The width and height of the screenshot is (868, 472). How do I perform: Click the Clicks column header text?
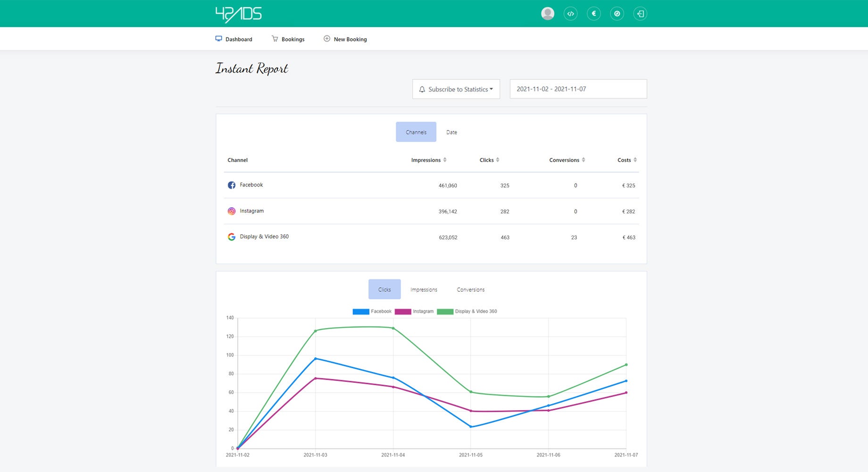coord(487,160)
